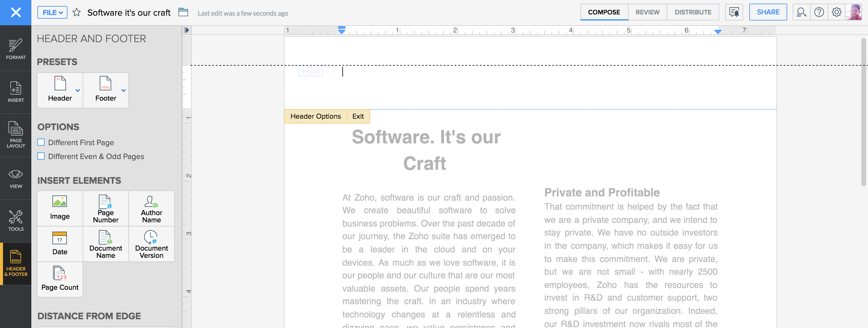Expand the Header preset dropdown arrow

pos(78,90)
